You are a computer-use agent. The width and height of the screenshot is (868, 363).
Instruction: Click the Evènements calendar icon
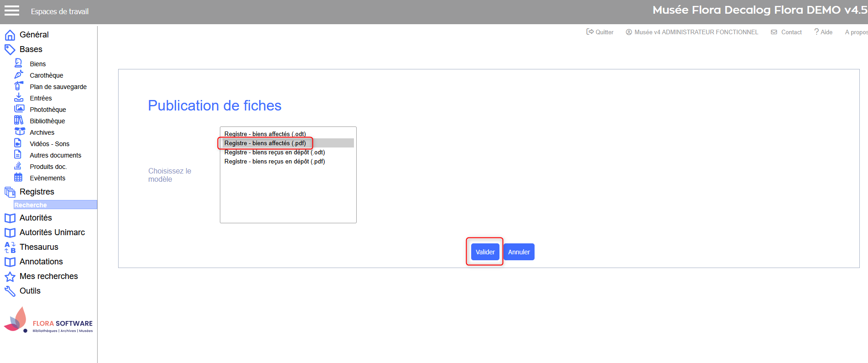pos(18,177)
